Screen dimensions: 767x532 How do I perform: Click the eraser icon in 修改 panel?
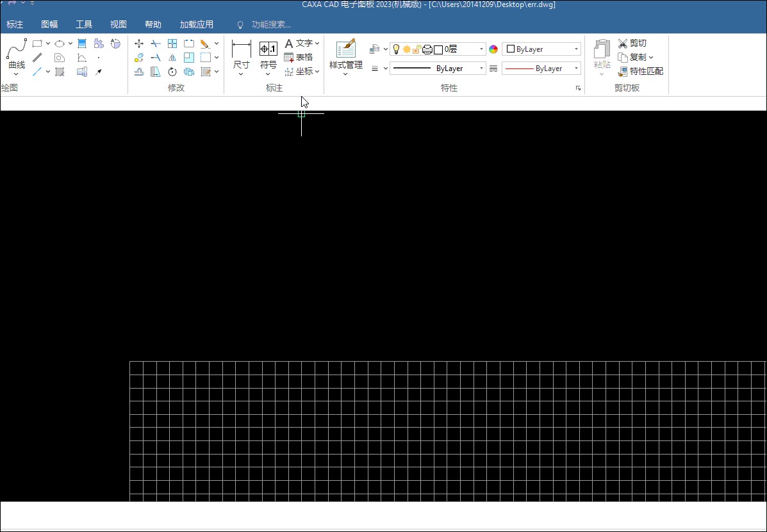(x=205, y=44)
